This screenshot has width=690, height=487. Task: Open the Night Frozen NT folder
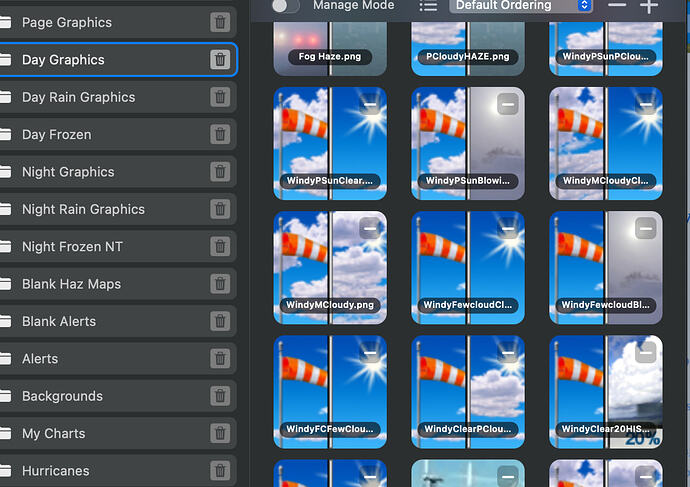(117, 246)
